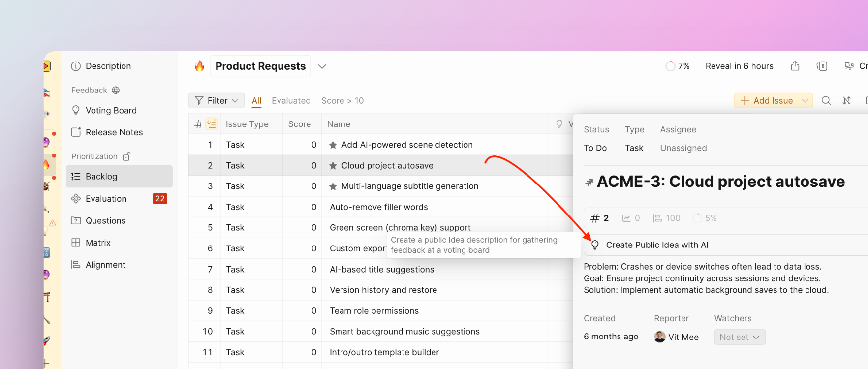Click the Task type value in panel

click(634, 148)
